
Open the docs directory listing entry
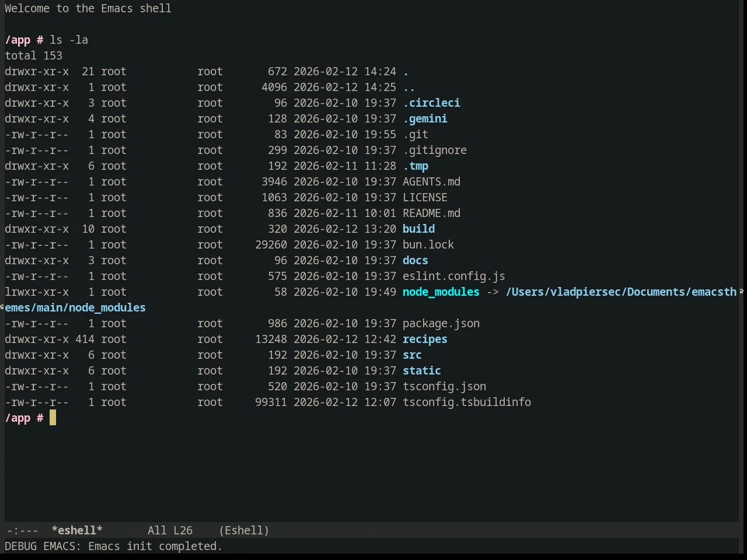[x=416, y=261]
